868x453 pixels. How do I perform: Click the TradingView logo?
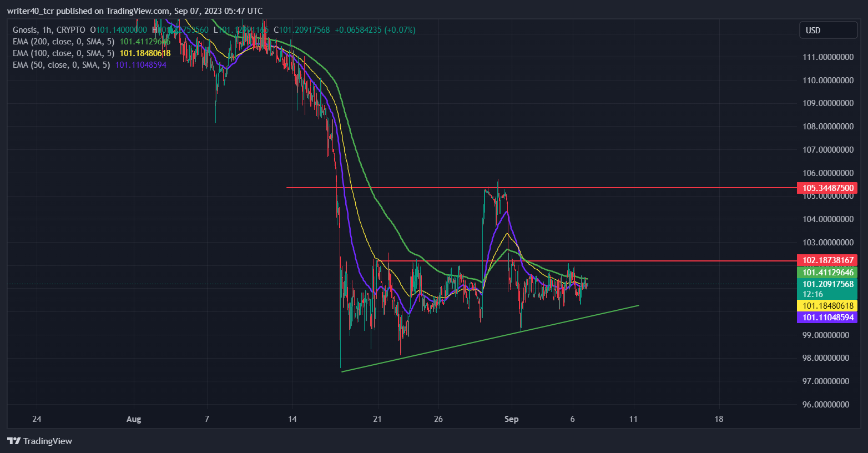39,441
